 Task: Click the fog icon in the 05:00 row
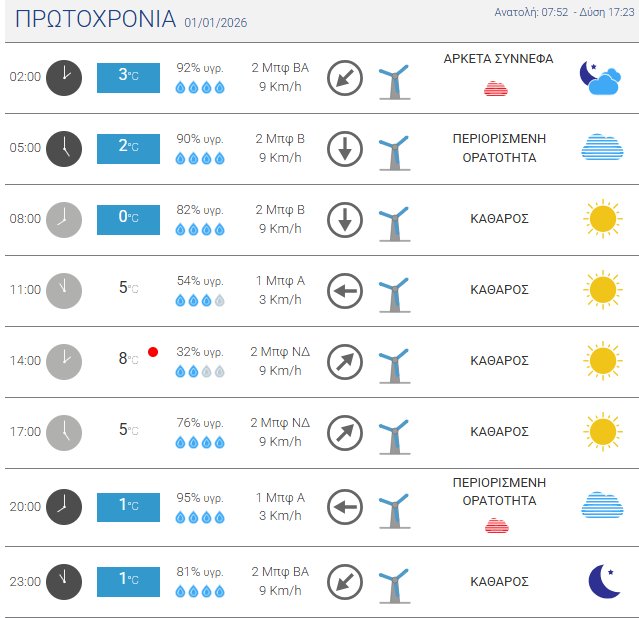click(601, 148)
